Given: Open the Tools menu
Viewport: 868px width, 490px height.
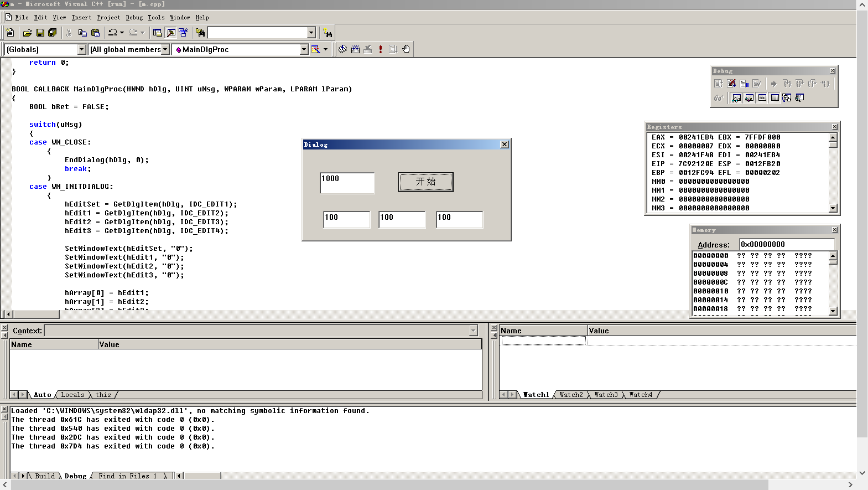Looking at the screenshot, I should point(156,18).
